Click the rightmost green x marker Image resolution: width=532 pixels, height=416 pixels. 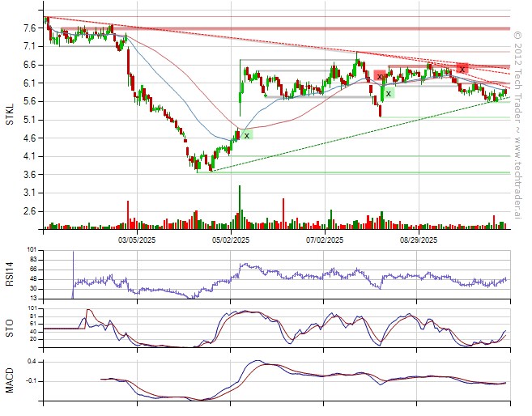(389, 94)
